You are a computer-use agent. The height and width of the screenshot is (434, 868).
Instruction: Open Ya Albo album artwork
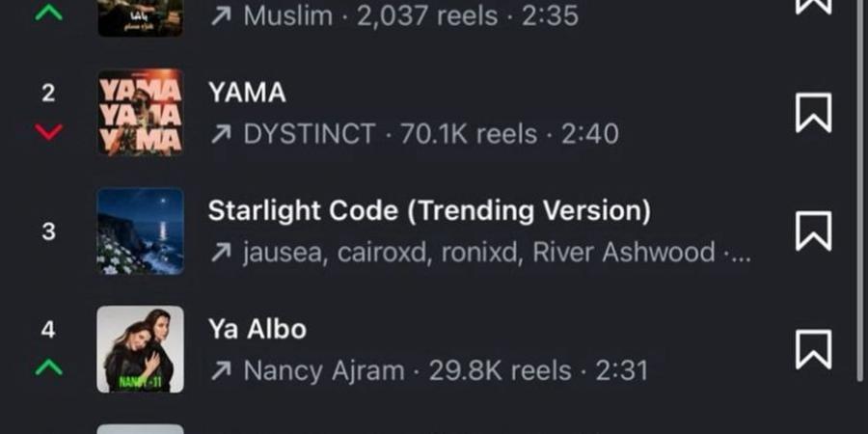click(140, 349)
